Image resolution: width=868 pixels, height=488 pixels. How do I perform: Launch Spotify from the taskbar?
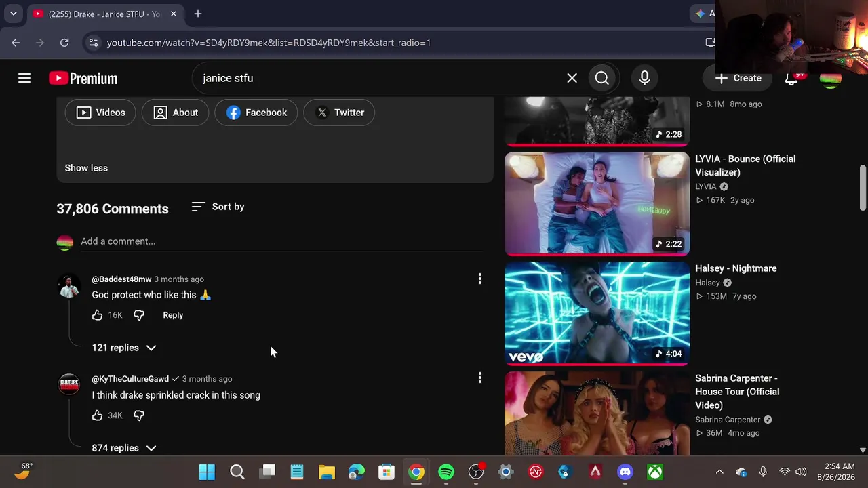[446, 472]
